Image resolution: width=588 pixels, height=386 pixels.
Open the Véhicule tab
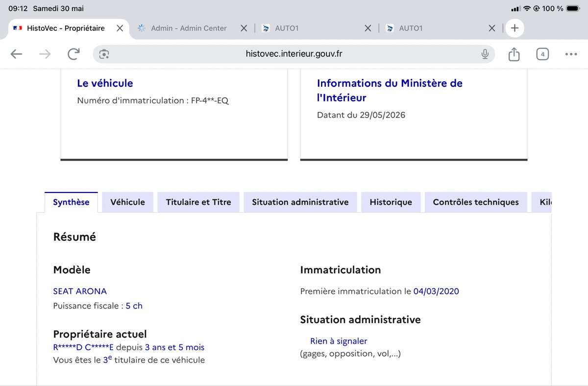[127, 202]
